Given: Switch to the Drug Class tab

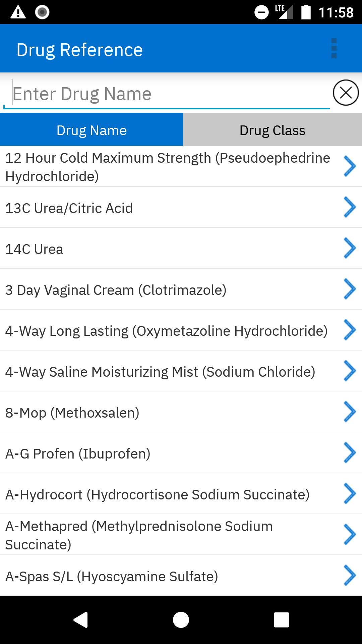Looking at the screenshot, I should click(272, 130).
